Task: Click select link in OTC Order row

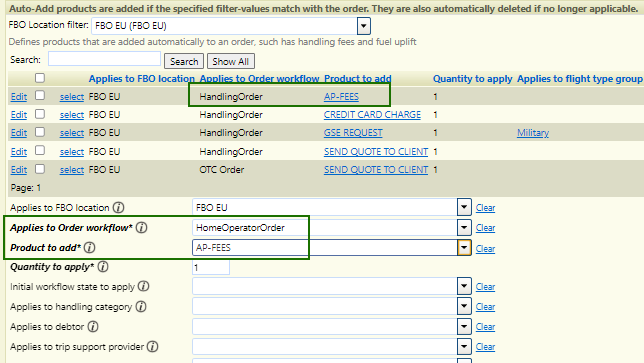Action: click(x=72, y=170)
